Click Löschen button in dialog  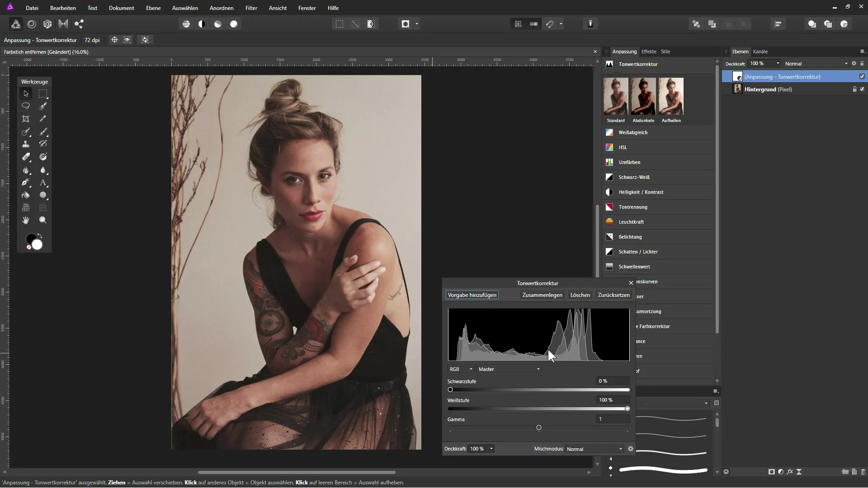(x=580, y=295)
